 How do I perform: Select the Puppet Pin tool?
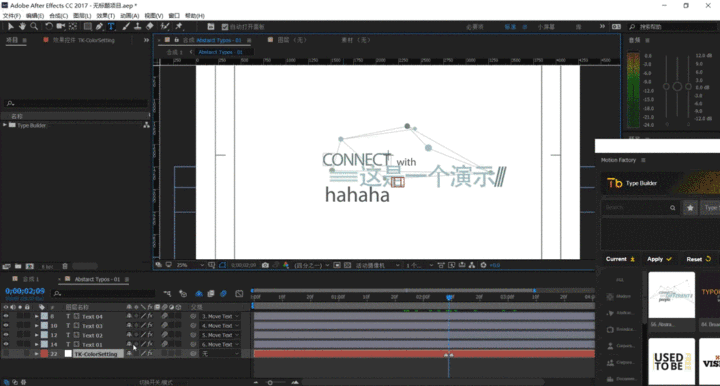[179, 27]
